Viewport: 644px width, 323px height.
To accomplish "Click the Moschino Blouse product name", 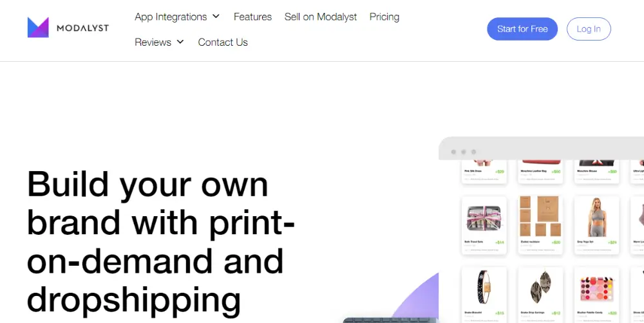I will pyautogui.click(x=587, y=171).
